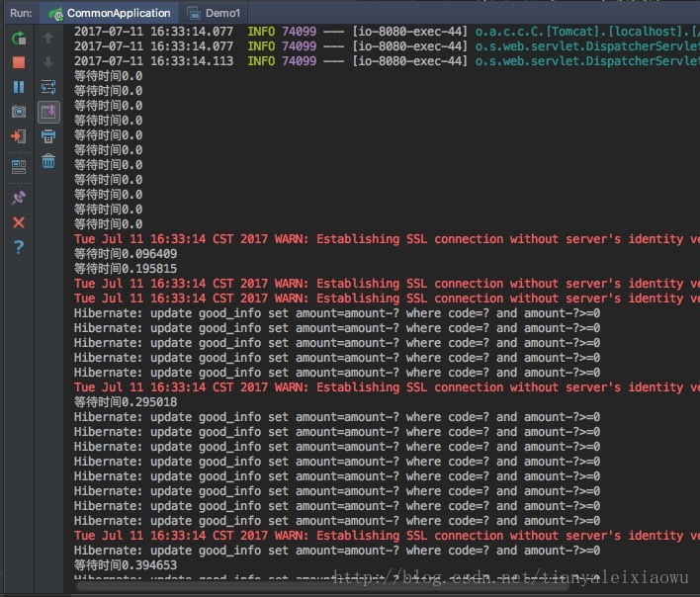Move up the stack trace with the up arrow

point(48,39)
